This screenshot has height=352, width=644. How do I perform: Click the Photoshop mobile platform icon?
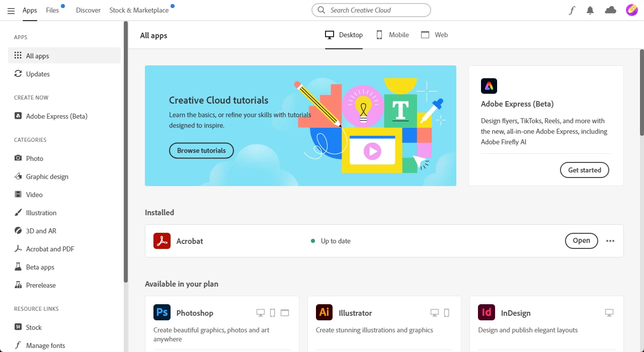click(273, 313)
